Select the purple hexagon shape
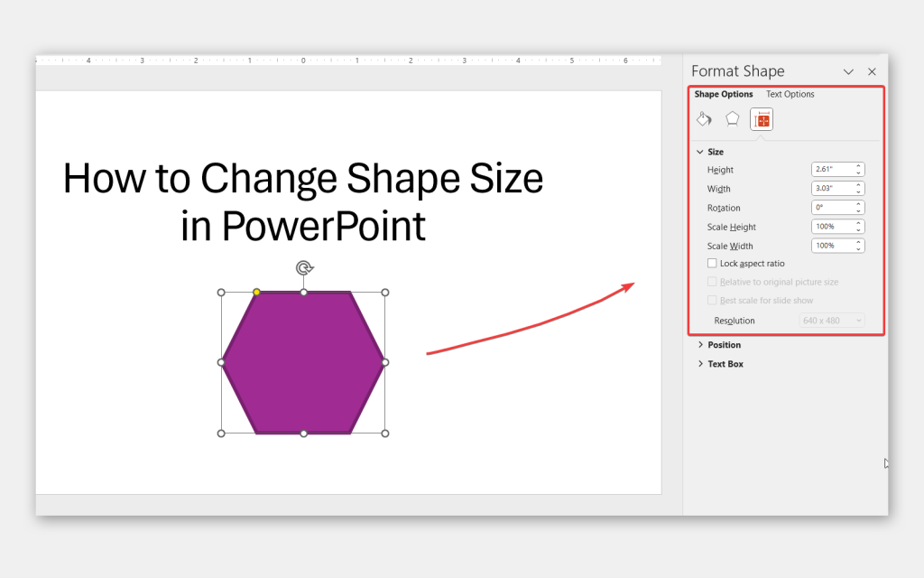The height and width of the screenshot is (578, 924). 303,363
